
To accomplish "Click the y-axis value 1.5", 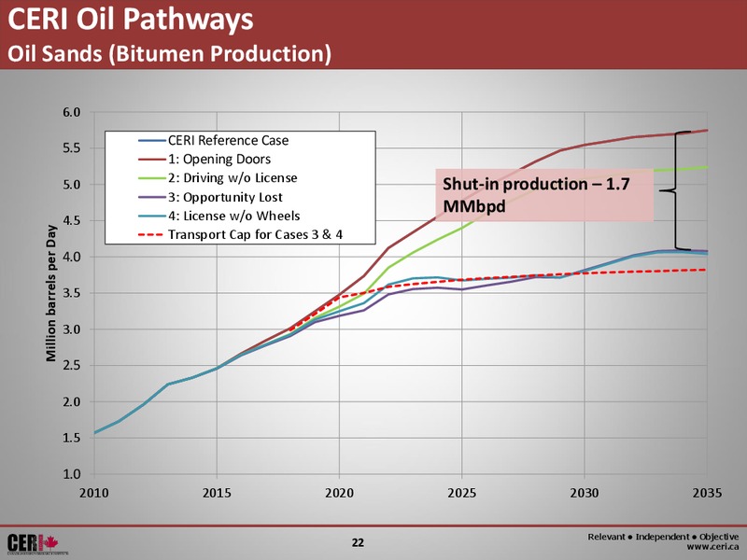I will [x=72, y=438].
